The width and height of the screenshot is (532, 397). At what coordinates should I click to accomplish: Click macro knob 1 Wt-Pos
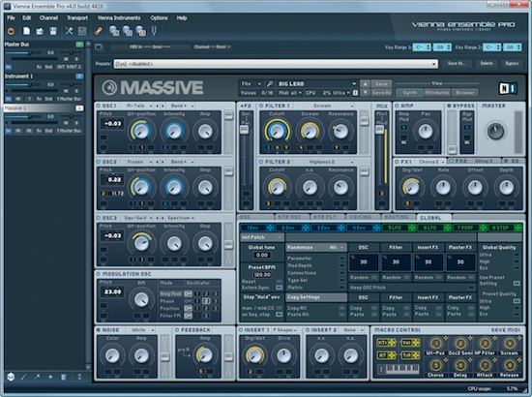[436, 344]
